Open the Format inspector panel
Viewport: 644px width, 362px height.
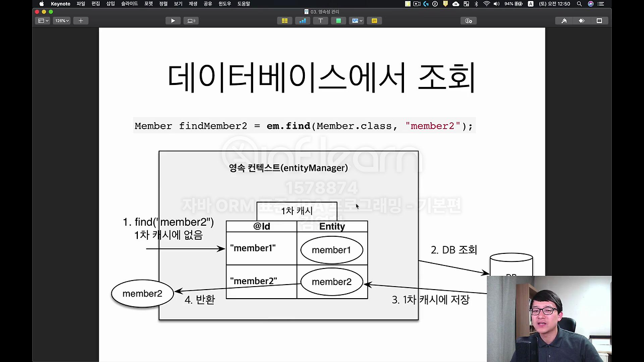pos(564,21)
